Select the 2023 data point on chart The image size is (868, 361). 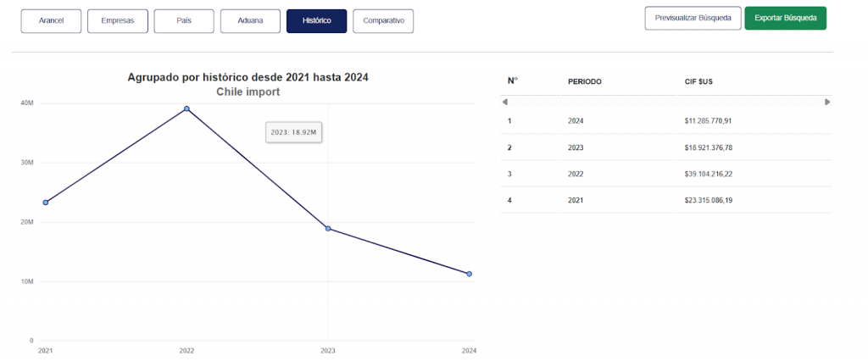pyautogui.click(x=328, y=229)
